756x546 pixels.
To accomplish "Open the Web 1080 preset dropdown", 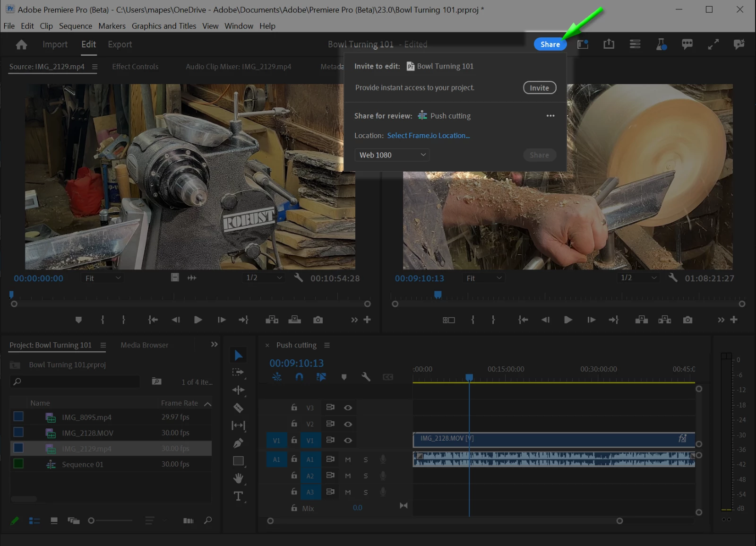I will point(392,155).
